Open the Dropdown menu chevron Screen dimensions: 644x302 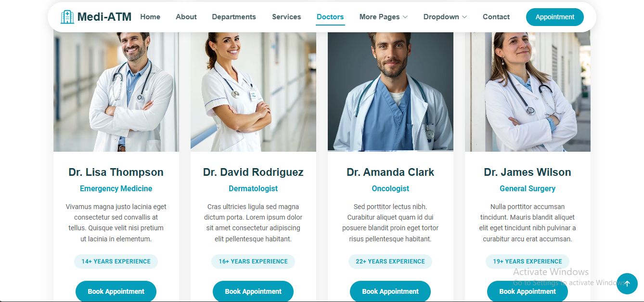click(464, 17)
